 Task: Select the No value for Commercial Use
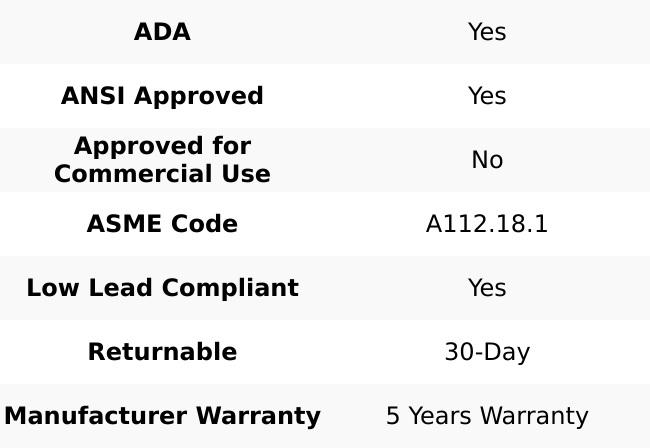coord(487,160)
